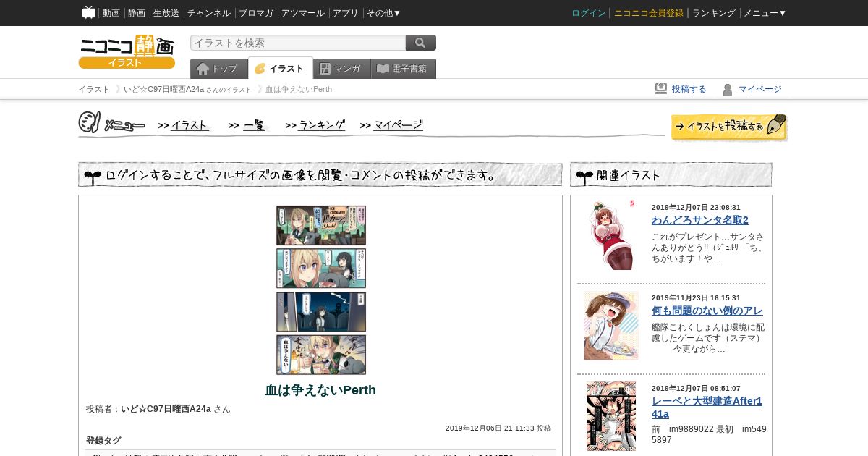Click posting date 2019年12月06日 21:11:33
The image size is (868, 456).
(x=489, y=428)
